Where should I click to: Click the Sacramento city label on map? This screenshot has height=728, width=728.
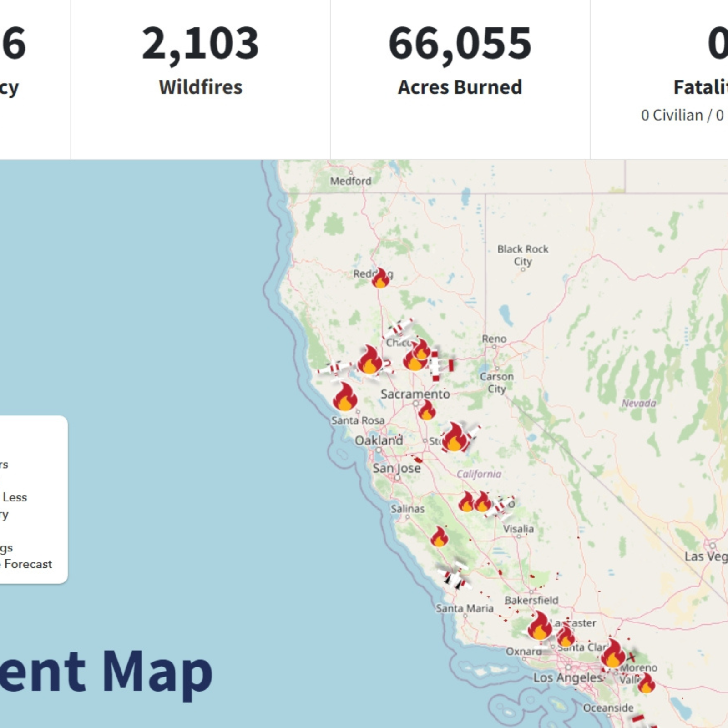pyautogui.click(x=415, y=394)
